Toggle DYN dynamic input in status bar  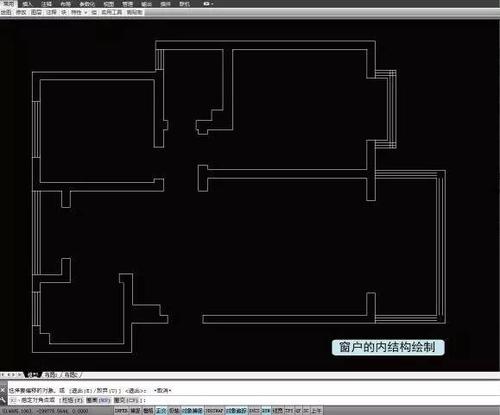[266, 410]
